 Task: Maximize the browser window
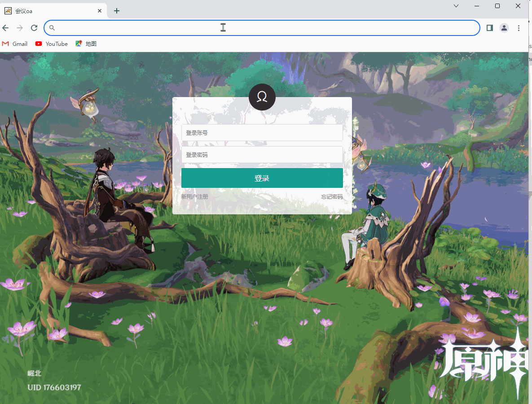tap(497, 6)
